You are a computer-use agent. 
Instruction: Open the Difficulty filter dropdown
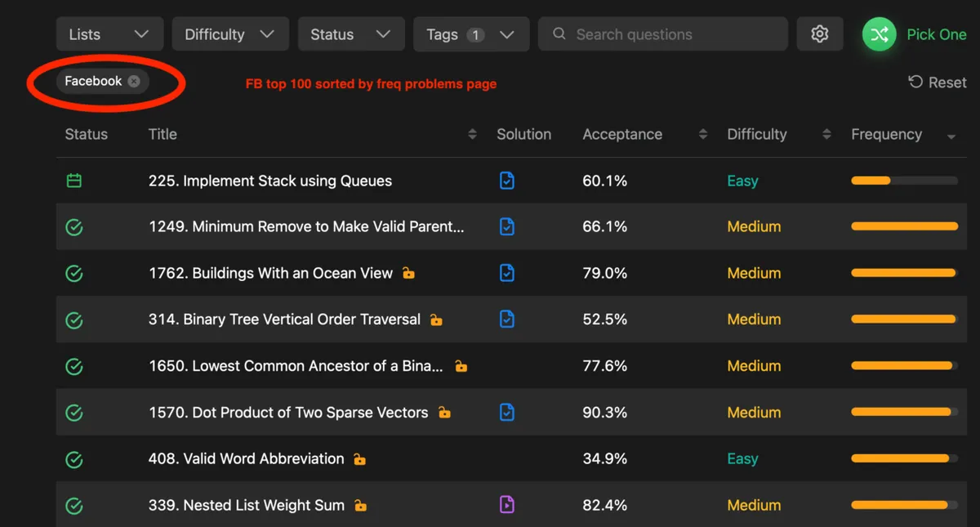point(229,34)
